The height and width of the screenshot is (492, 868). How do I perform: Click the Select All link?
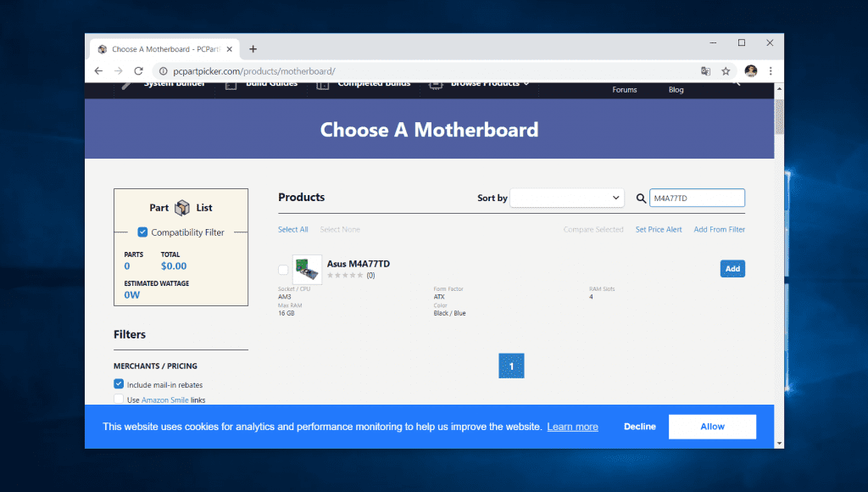pos(292,229)
